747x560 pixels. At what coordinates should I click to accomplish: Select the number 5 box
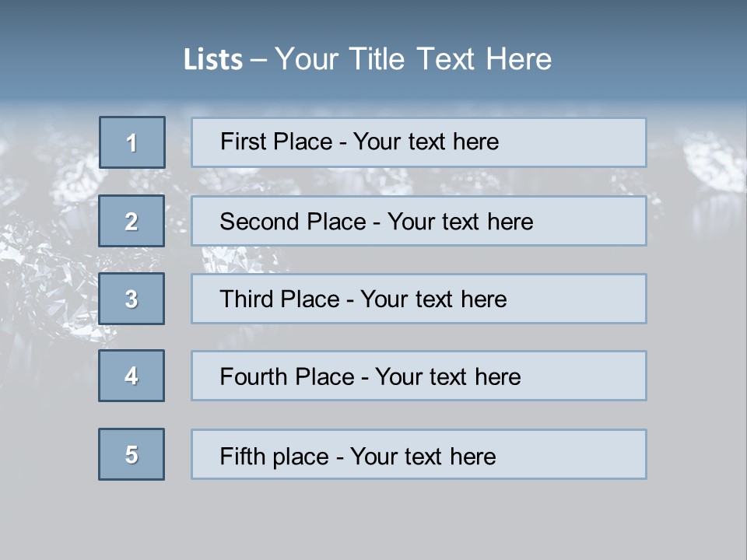pyautogui.click(x=132, y=454)
